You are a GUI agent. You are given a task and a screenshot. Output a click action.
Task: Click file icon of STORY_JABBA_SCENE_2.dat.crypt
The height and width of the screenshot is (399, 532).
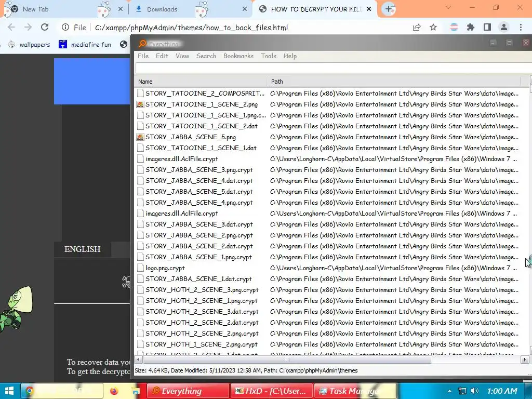tap(140, 246)
